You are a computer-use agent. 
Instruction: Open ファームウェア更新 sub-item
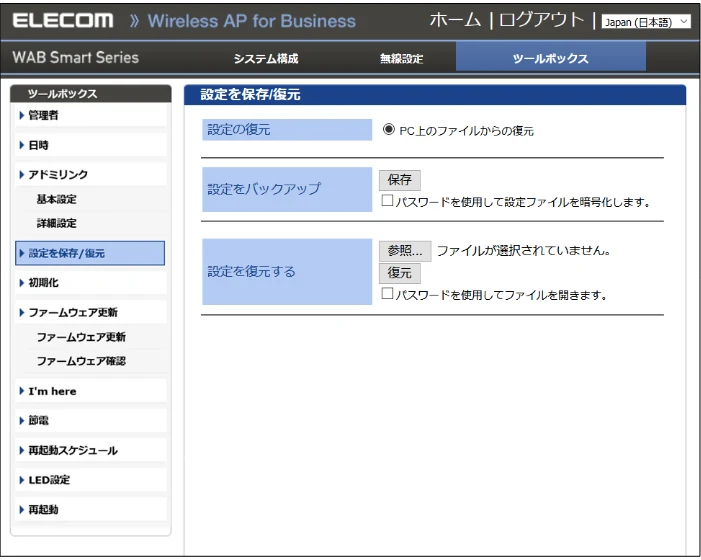click(x=81, y=337)
